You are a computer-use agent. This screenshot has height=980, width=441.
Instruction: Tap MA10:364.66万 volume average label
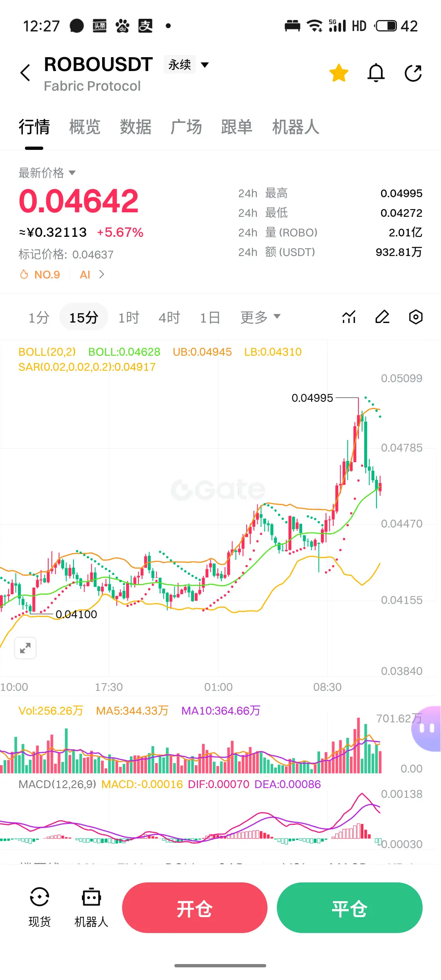pos(221,711)
